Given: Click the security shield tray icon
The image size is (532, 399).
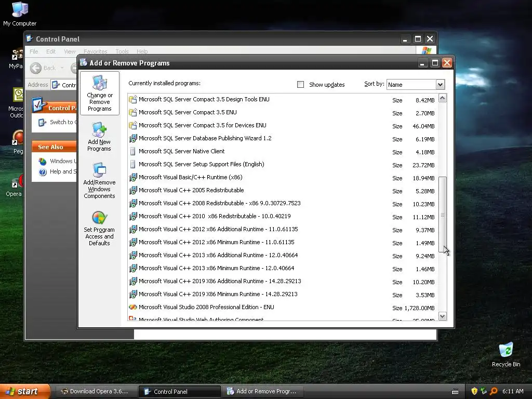Looking at the screenshot, I should coord(474,391).
